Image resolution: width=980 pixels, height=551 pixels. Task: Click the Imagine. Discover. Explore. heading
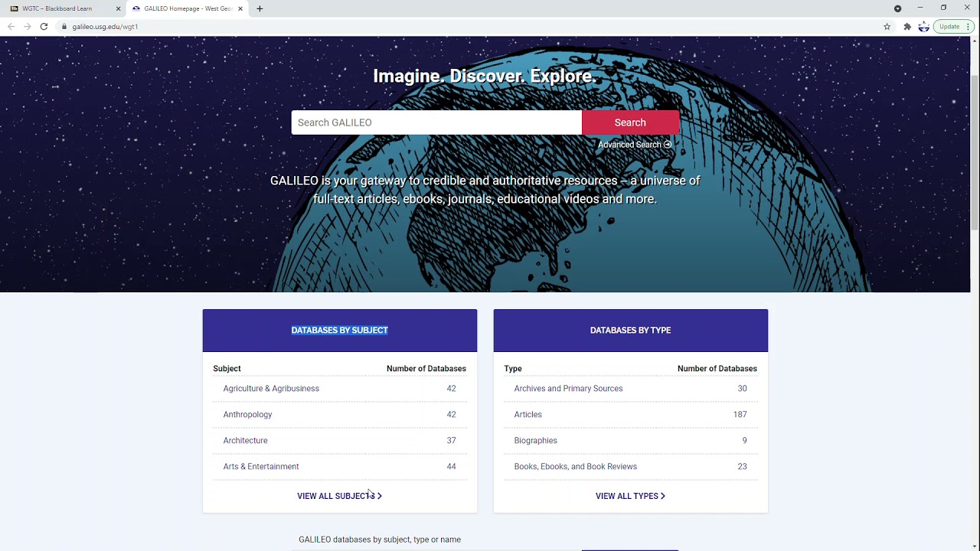click(x=485, y=77)
